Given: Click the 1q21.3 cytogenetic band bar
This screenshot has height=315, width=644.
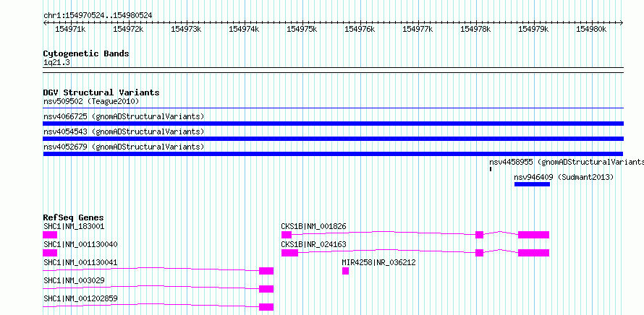Looking at the screenshot, I should [334, 70].
